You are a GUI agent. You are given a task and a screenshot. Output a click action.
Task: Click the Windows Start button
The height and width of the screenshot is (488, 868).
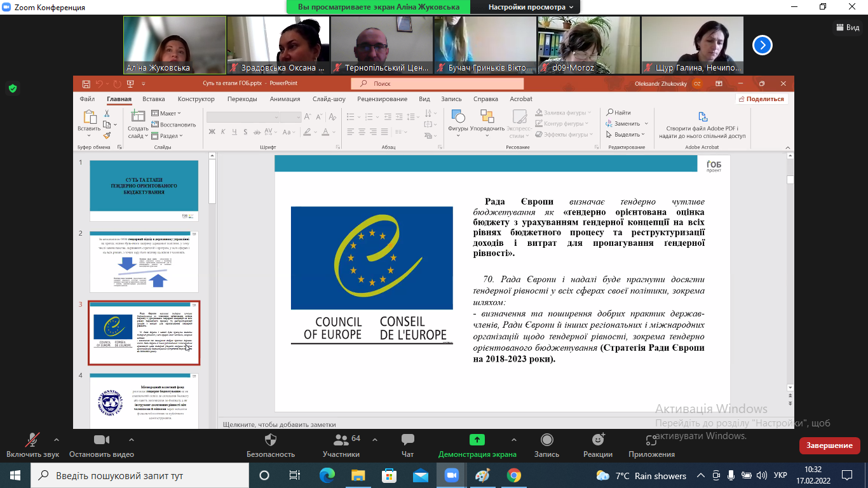tap(15, 475)
